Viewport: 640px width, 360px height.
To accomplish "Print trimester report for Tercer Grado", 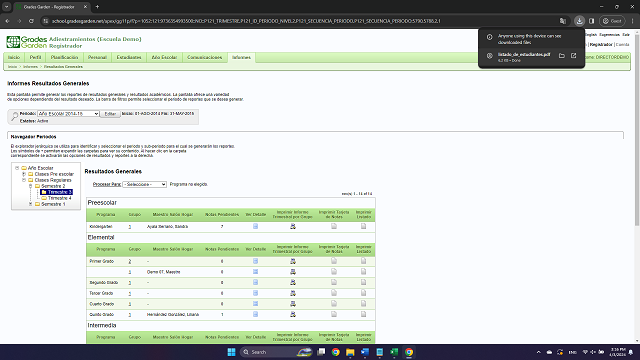I will click(293, 293).
